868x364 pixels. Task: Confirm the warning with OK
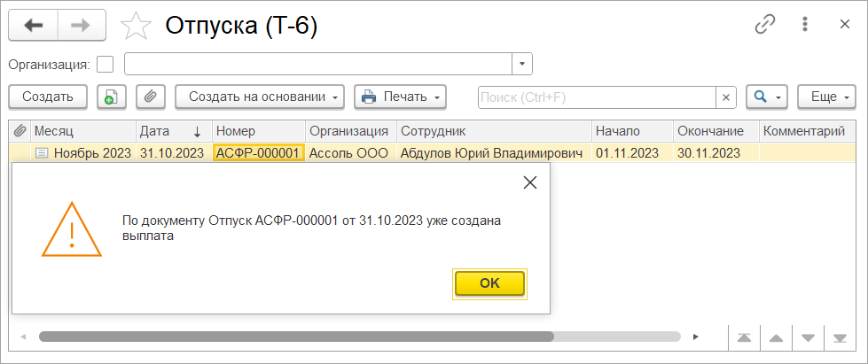(489, 283)
